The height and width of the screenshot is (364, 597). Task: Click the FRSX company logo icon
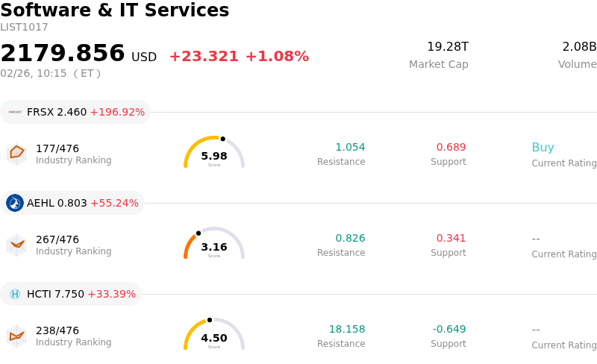tap(15, 112)
